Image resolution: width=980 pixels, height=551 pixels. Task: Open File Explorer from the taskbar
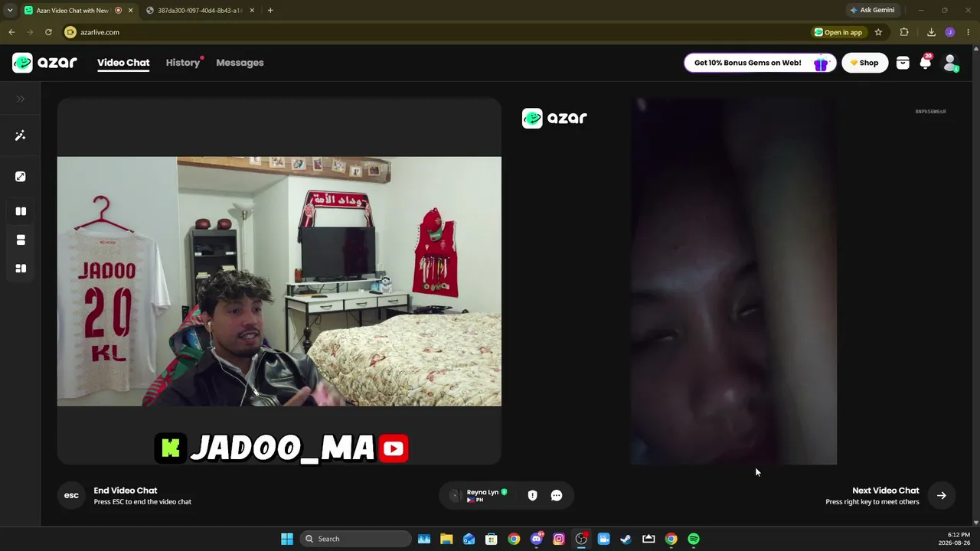(x=446, y=539)
